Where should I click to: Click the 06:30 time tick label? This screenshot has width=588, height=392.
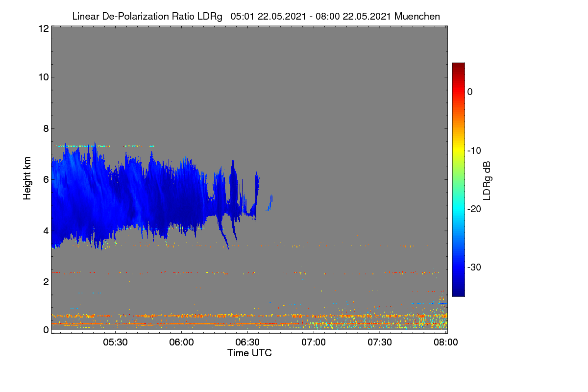[x=247, y=342]
